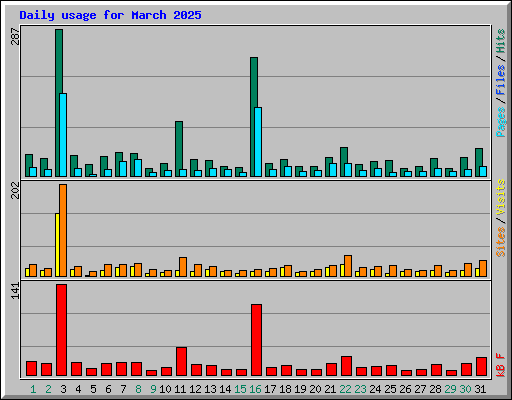This screenshot has height=400, width=512.
Task: Click the orange sites bar for day 22
Action: pos(348,266)
